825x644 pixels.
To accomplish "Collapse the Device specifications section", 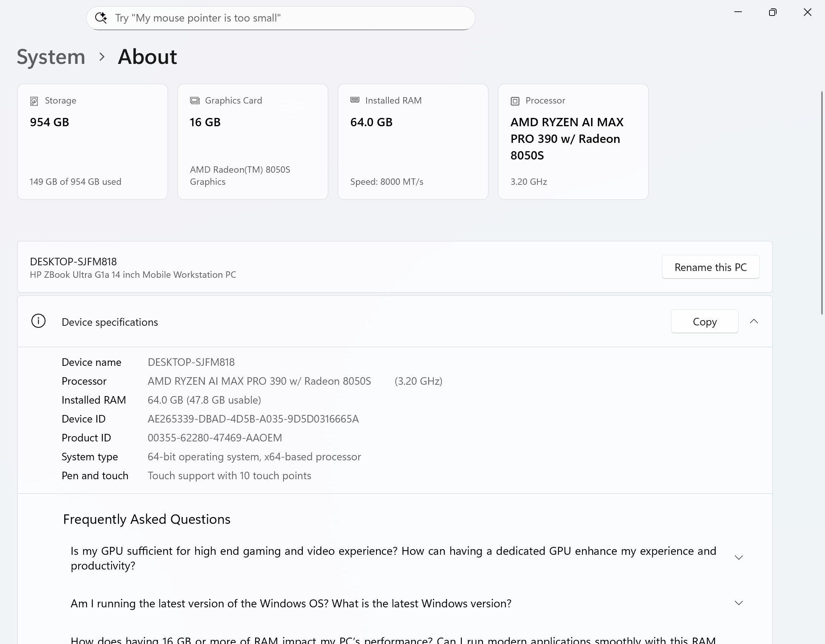I will (754, 321).
